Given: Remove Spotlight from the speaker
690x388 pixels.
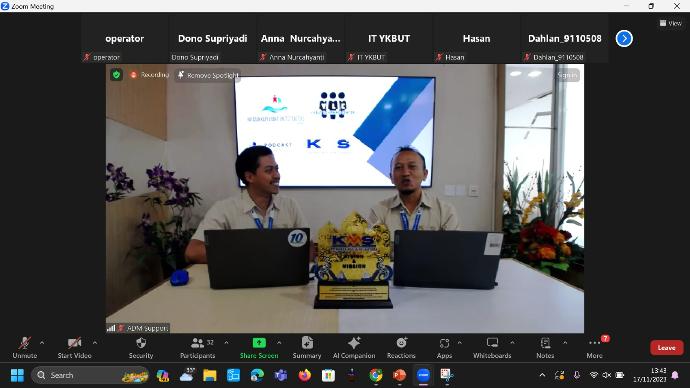Looking at the screenshot, I should [x=208, y=75].
